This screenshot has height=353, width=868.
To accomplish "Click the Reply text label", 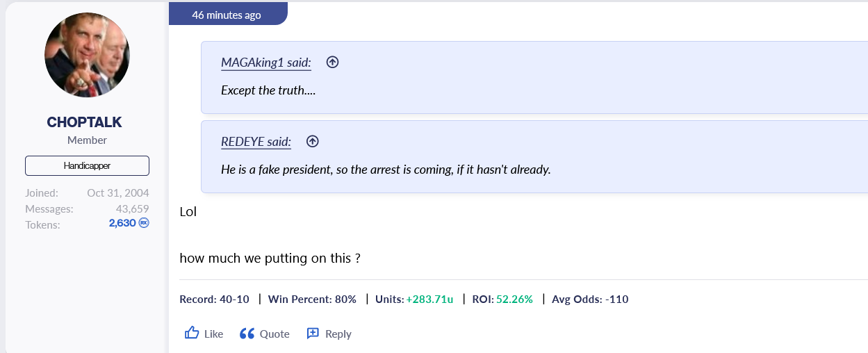I will pyautogui.click(x=338, y=334).
